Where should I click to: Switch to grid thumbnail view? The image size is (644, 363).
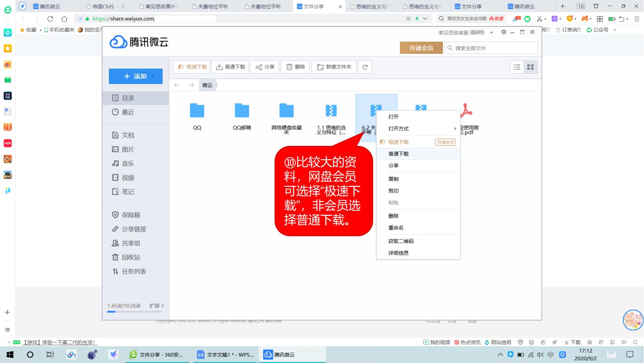(530, 67)
